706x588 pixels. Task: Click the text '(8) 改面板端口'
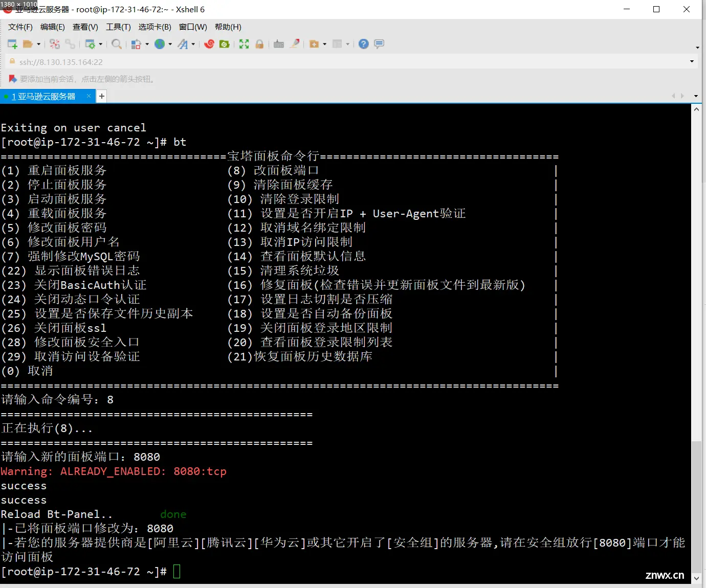click(x=273, y=170)
